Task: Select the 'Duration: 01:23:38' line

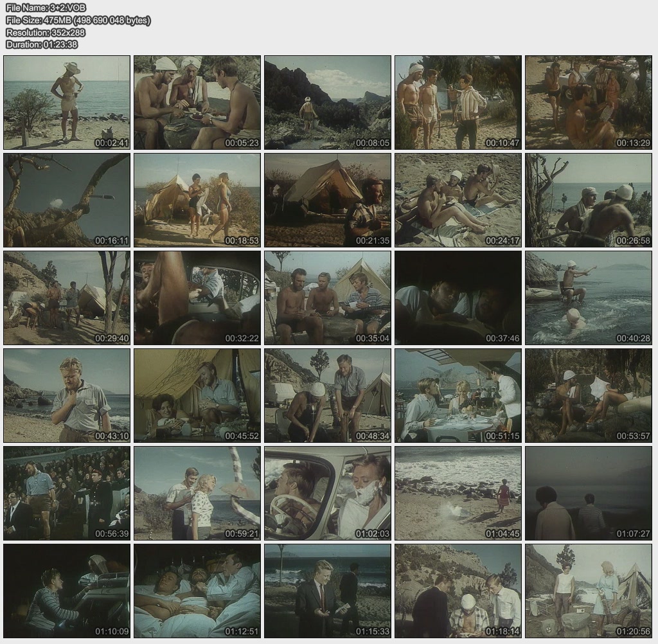Action: (x=42, y=44)
